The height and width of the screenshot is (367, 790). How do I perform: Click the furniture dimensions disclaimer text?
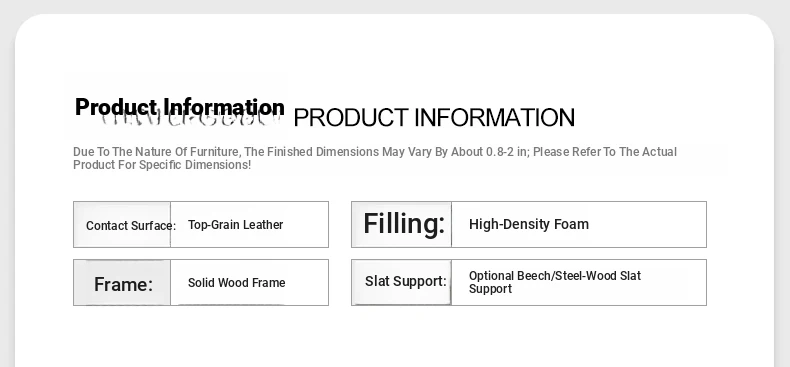375,158
